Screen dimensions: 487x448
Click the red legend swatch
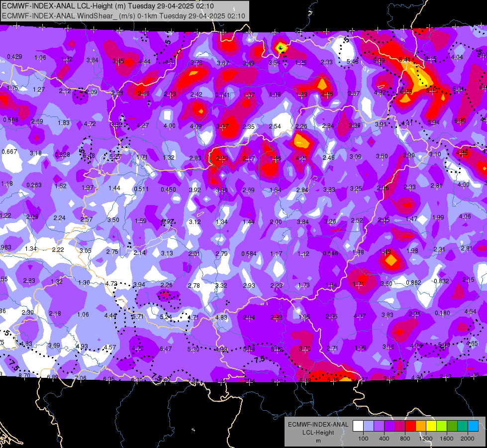tap(410, 426)
